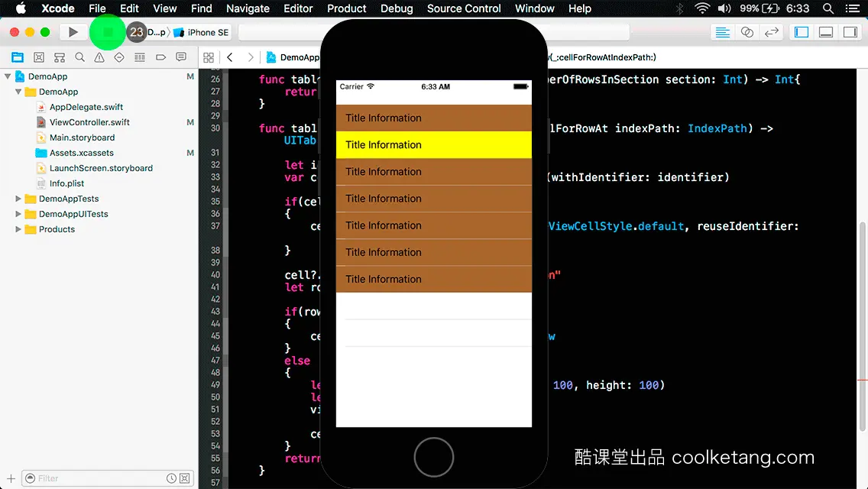
Task: Click the editor vertical scrollbar
Action: (x=862, y=327)
